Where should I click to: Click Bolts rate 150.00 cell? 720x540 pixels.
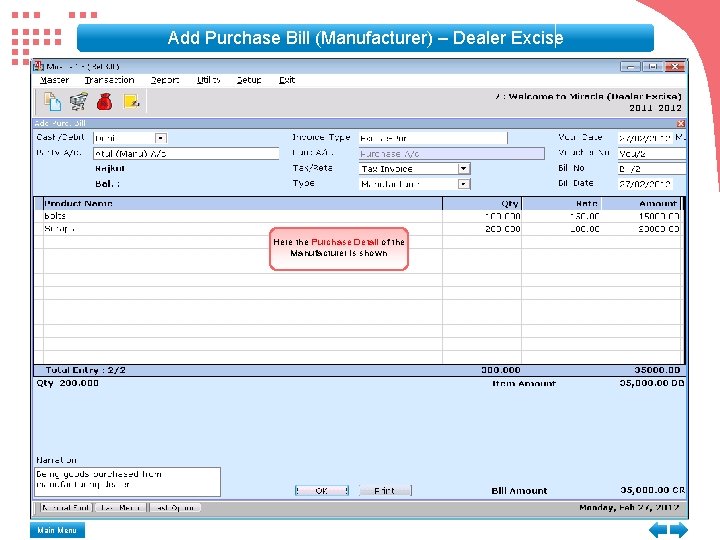(562, 216)
